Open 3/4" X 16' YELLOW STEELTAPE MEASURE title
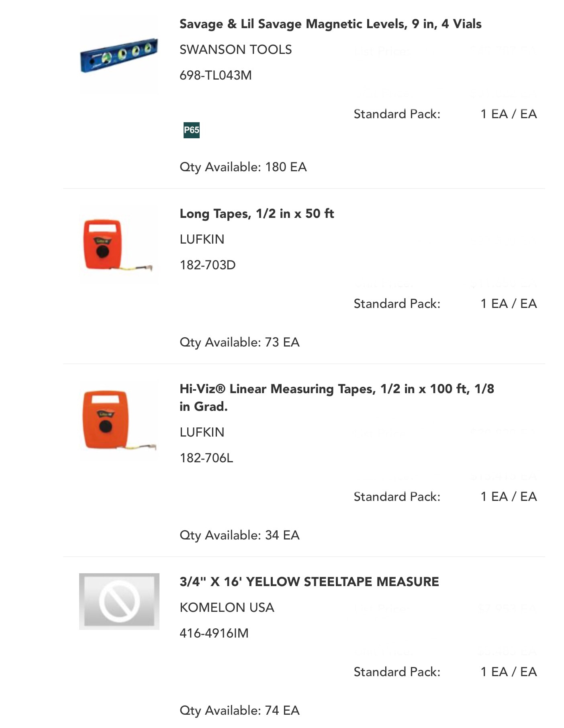Screen dimensions: 564x728 pos(309,582)
